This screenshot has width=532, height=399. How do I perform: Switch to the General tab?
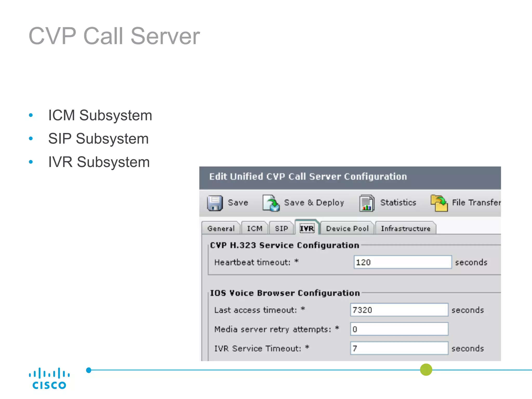(221, 228)
